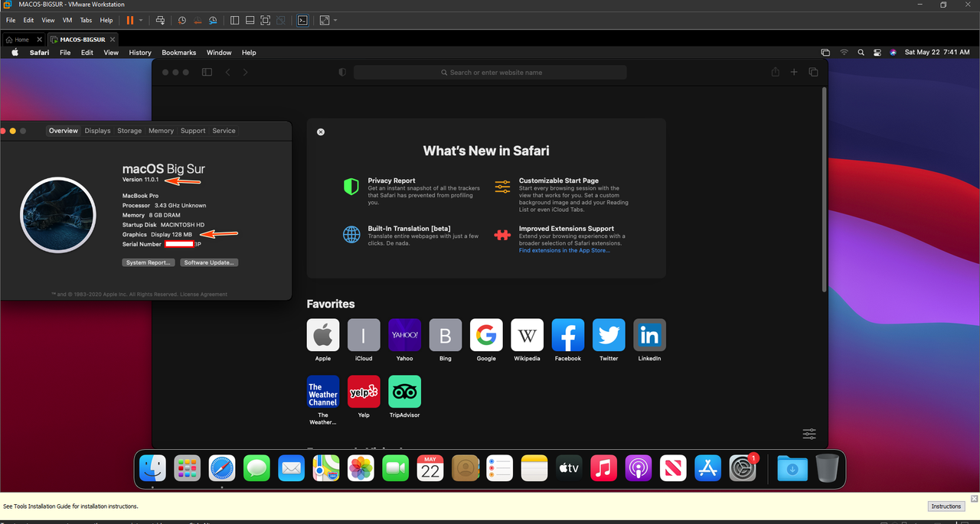Viewport: 980px width, 524px height.
Task: Click the Wi-Fi status icon in menu bar
Action: click(x=844, y=53)
